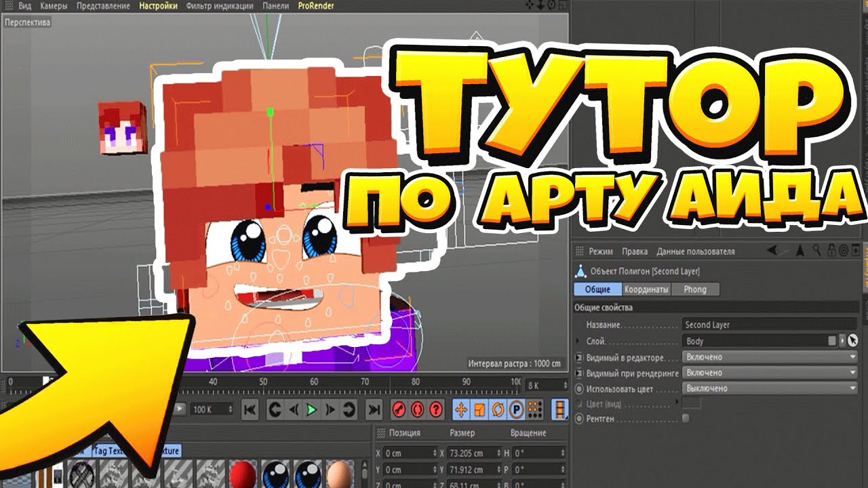Go to next keyframe button
868x488 pixels.
coord(349,409)
